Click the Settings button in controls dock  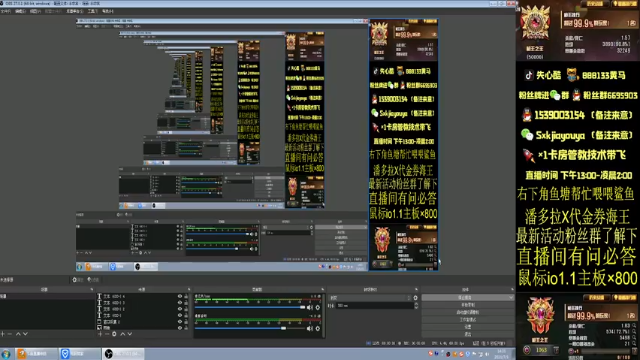pos(468,327)
